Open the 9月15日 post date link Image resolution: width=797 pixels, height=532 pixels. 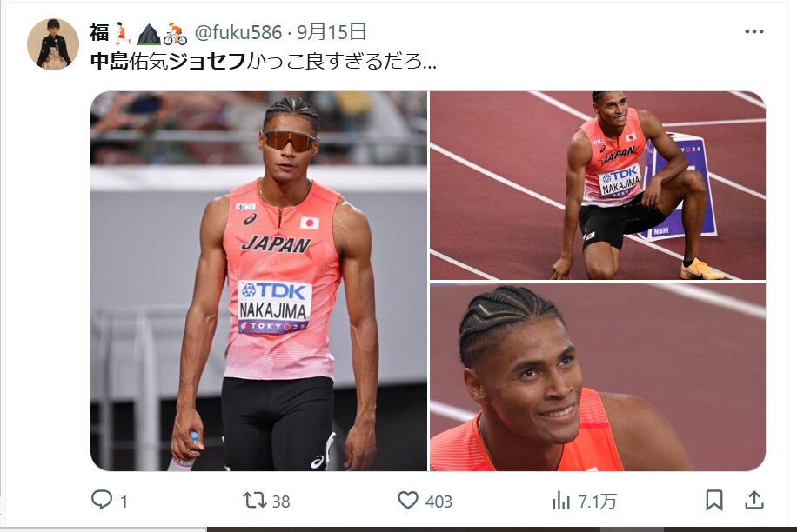(332, 32)
